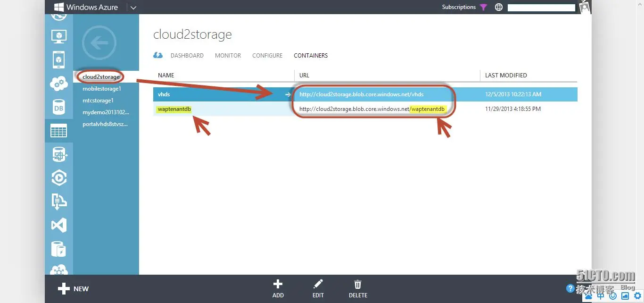The width and height of the screenshot is (644, 303).
Task: Click the white account name field
Action: pos(541,8)
